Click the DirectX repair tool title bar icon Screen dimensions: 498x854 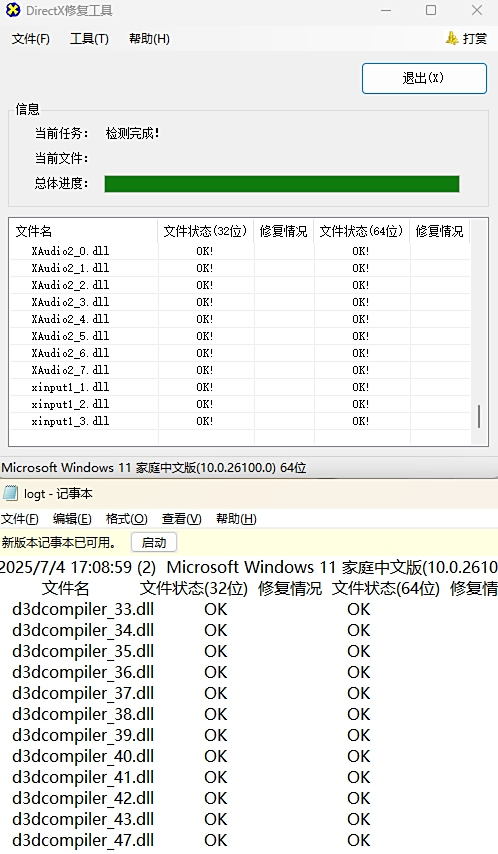(x=13, y=10)
